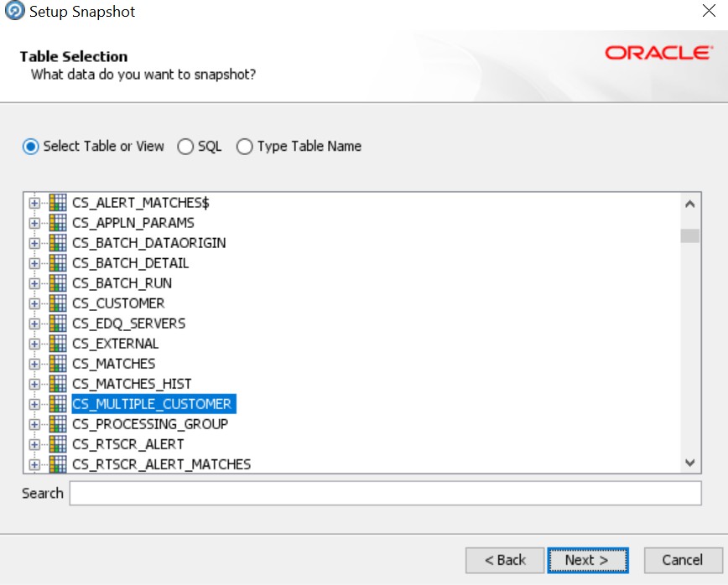Click the table icon beside CS_RTSCR_ALERT_MATCHES
Viewport: 728px width, 585px height.
click(58, 464)
